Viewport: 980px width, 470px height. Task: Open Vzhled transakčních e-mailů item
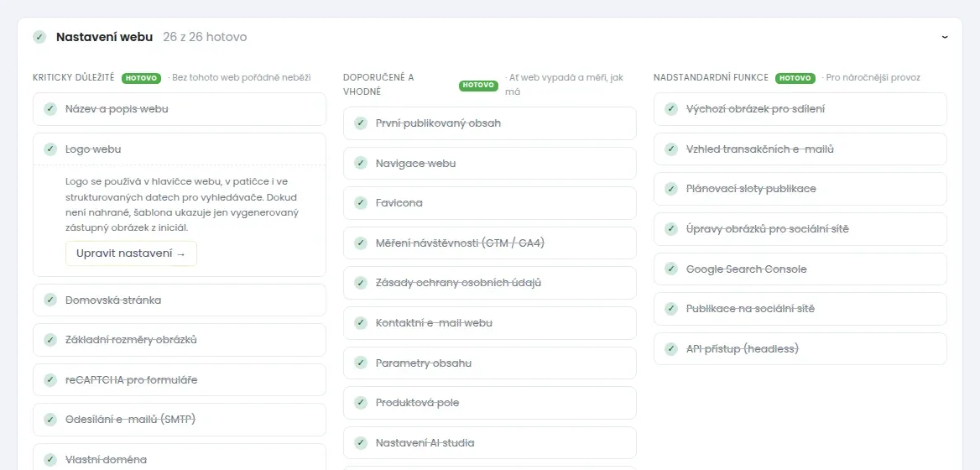800,149
